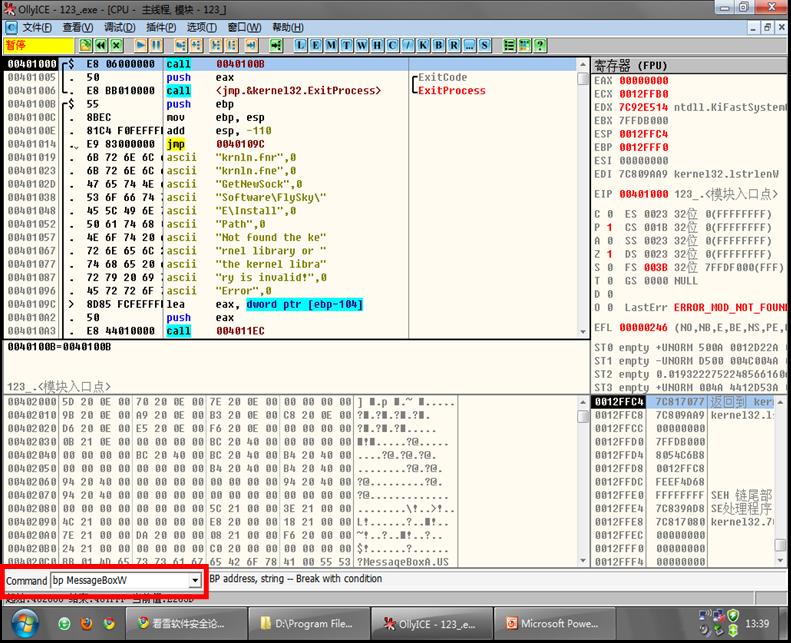Open the 插件(P) menu

[x=161, y=27]
